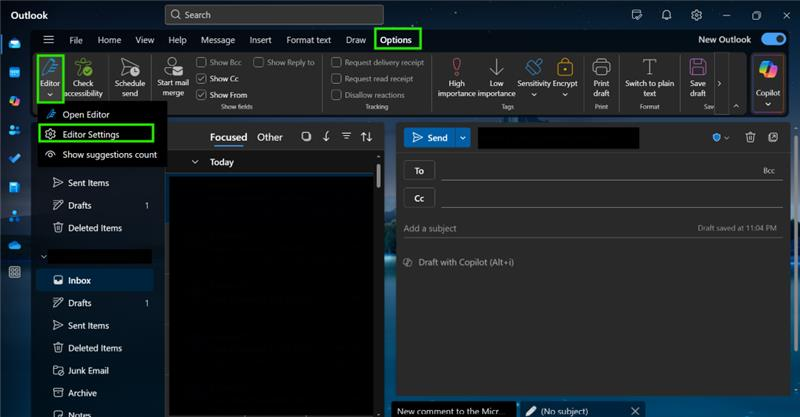Click the Schedule send ribbon button

point(130,77)
